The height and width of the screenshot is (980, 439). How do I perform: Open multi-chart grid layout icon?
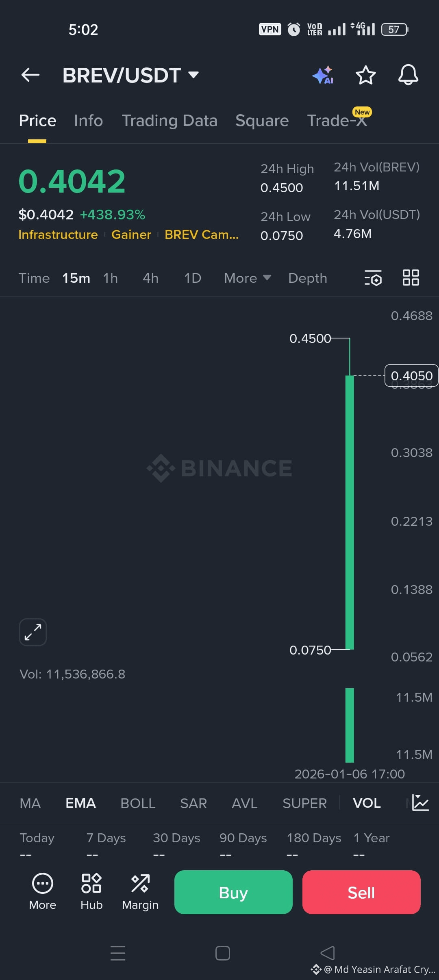click(411, 278)
